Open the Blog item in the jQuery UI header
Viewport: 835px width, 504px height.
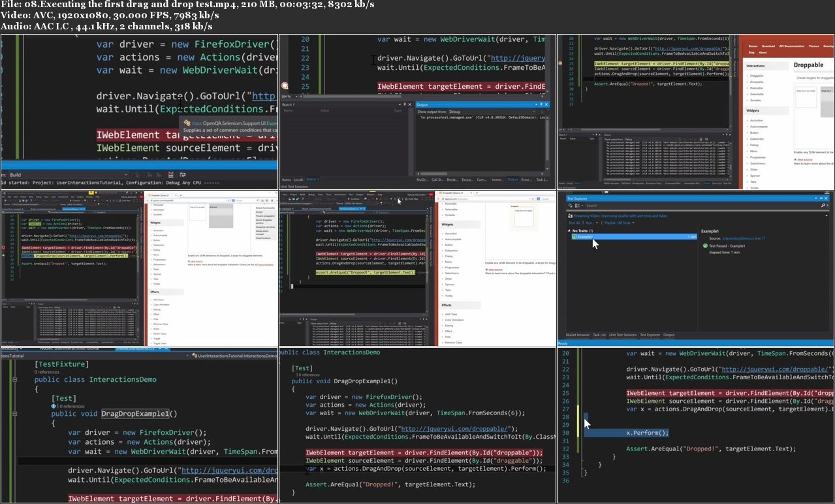pyautogui.click(x=751, y=52)
